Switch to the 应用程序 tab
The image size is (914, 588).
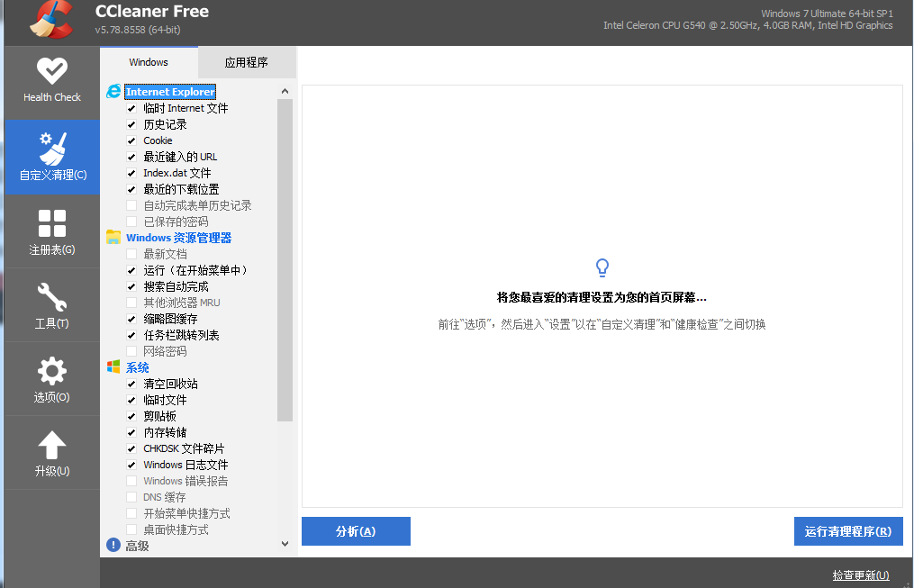(246, 61)
